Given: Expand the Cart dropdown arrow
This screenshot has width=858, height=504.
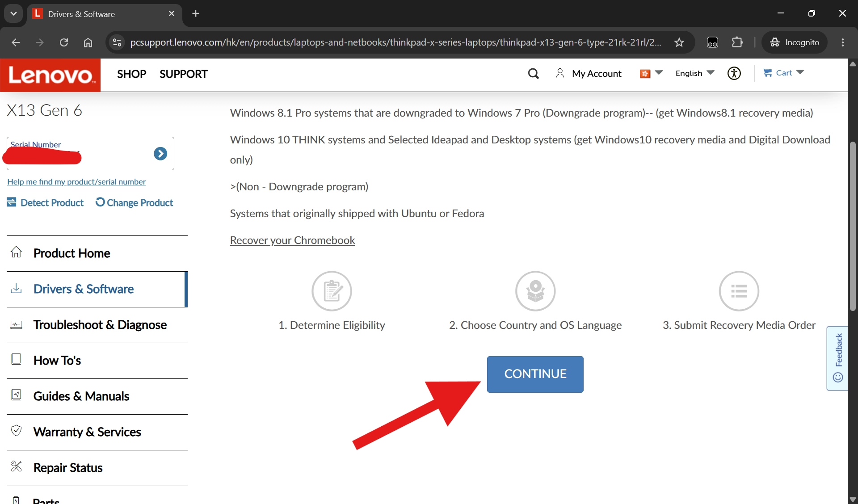Looking at the screenshot, I should click(800, 72).
